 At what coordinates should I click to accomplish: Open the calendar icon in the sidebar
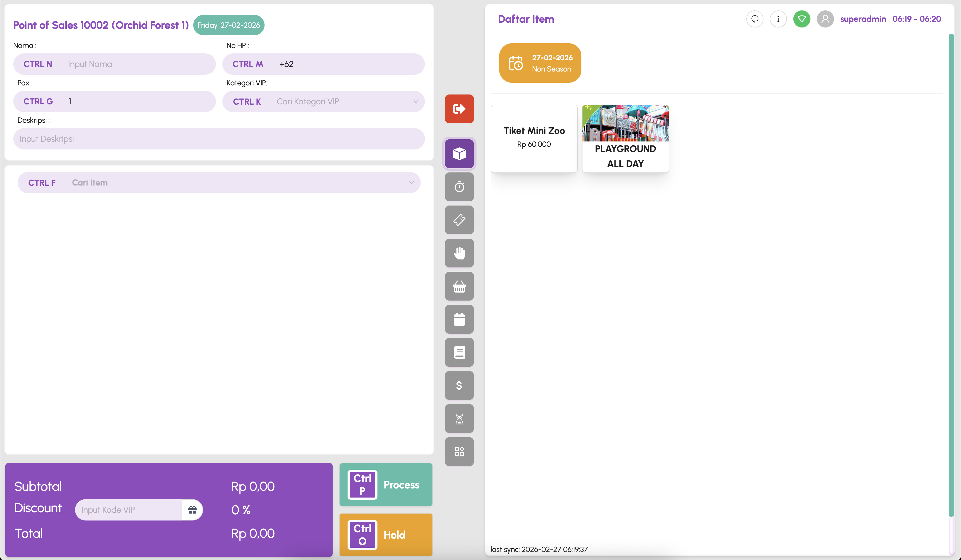(459, 319)
